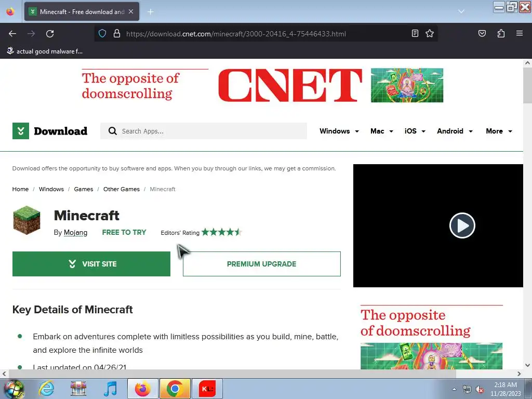This screenshot has height=399, width=532.
Task: Click the taskbar clock showing 2:18 AM
Action: pos(505,389)
